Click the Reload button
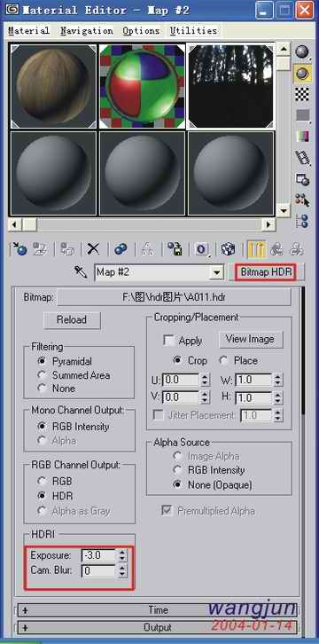The width and height of the screenshot is (319, 644). point(72,320)
